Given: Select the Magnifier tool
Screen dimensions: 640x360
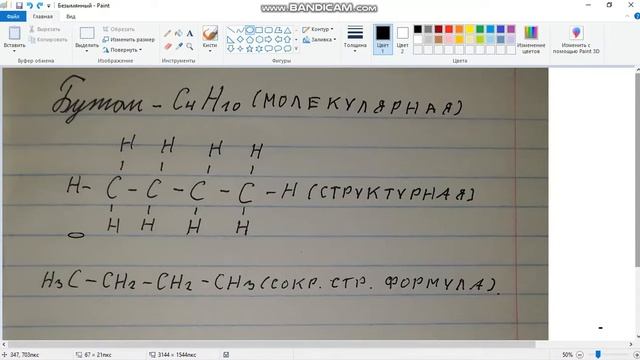Looking at the screenshot, I should [x=190, y=47].
